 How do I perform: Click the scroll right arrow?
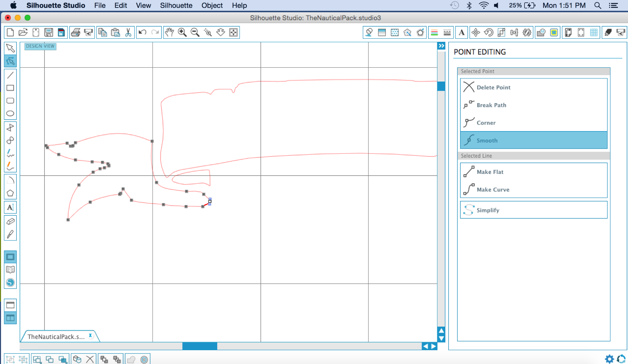pos(434,346)
